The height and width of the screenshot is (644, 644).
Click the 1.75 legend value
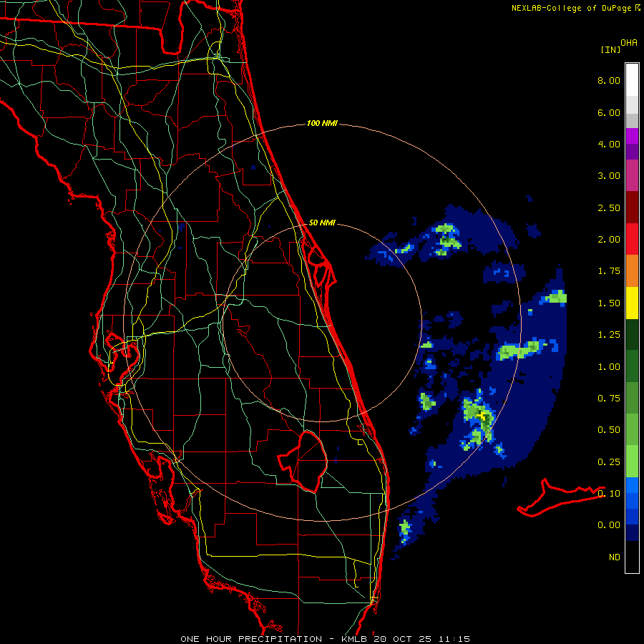pos(609,271)
